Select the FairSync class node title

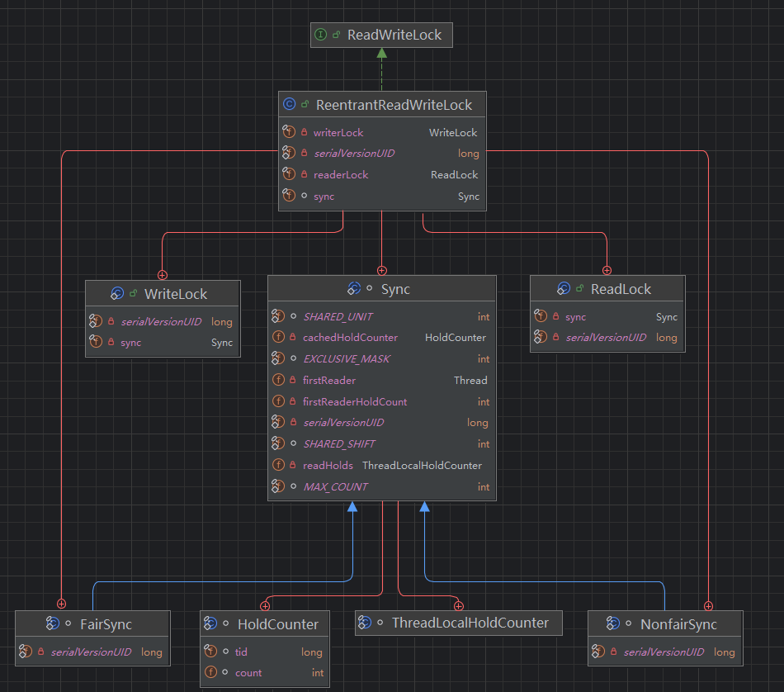(x=105, y=624)
